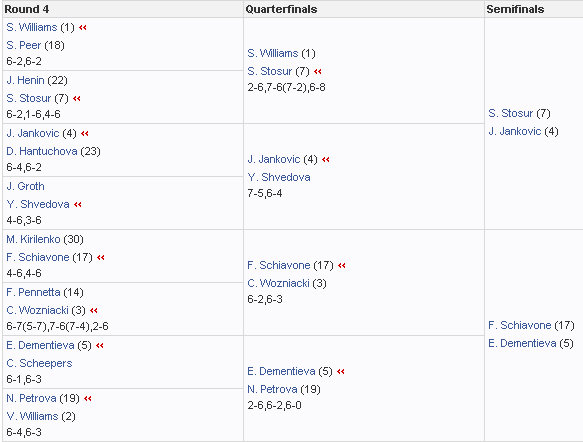Click the Y. Shvedova link in Quarterfinals
The image size is (583, 442).
click(279, 177)
